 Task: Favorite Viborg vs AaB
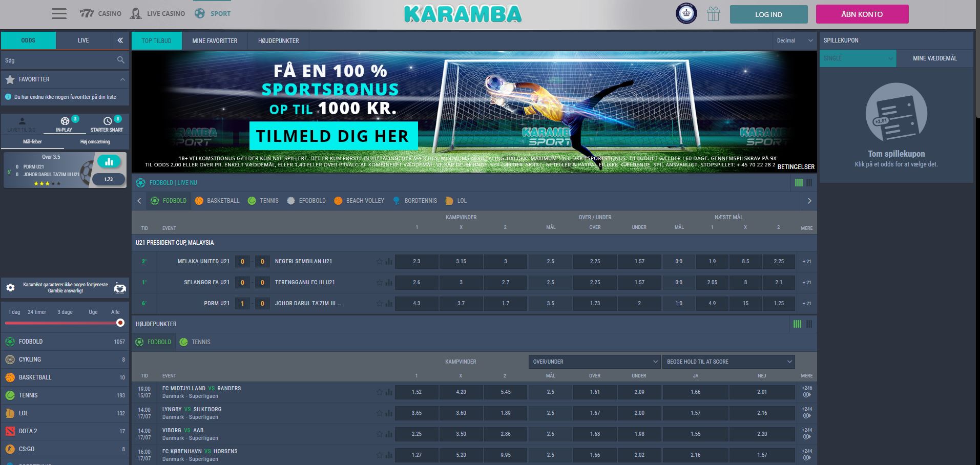380,434
